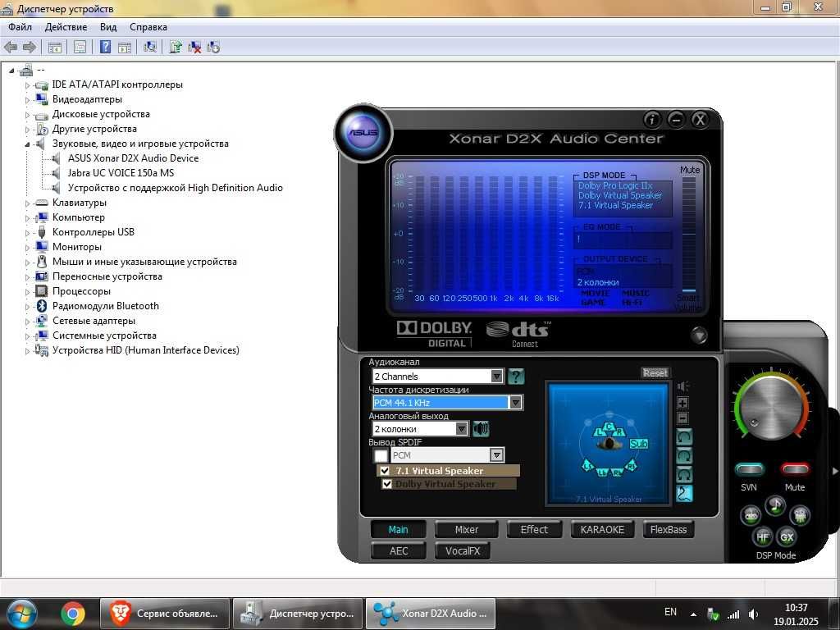Click the Windows Start orb
The image size is (840, 630).
[x=21, y=614]
